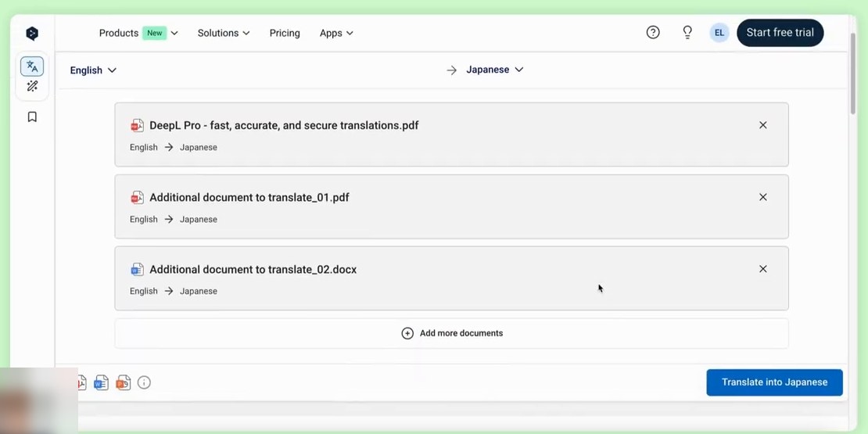Open the EL account avatar
The image size is (868, 434).
pos(719,33)
